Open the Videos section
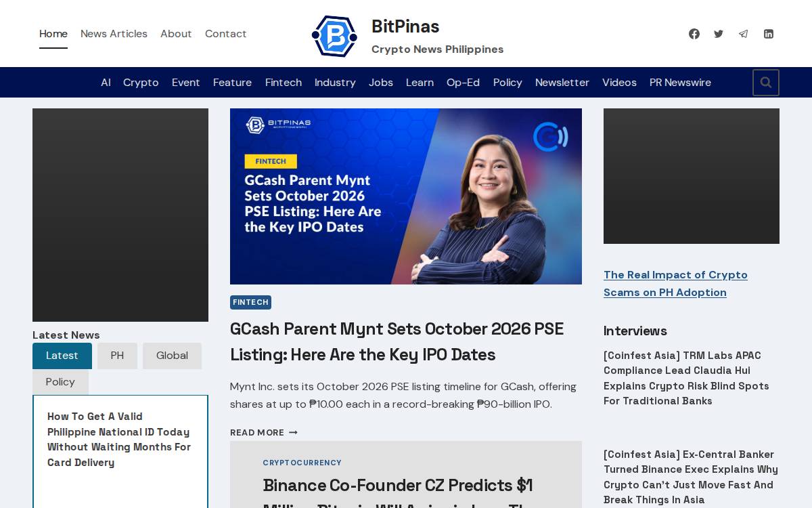This screenshot has height=508, width=812. coord(619,83)
